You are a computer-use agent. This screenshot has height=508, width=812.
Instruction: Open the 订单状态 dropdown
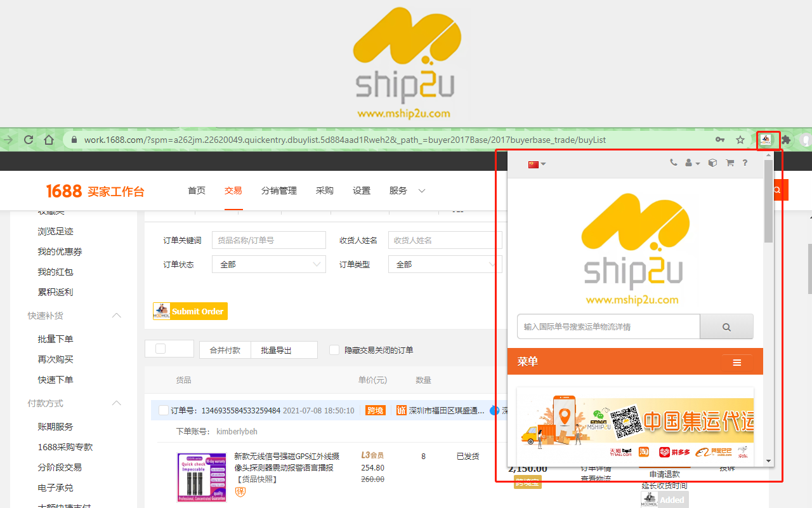269,264
